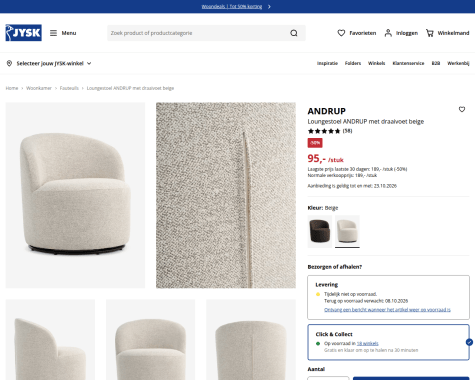Click the Inloggen label
This screenshot has width=475, height=380.
tap(407, 33)
